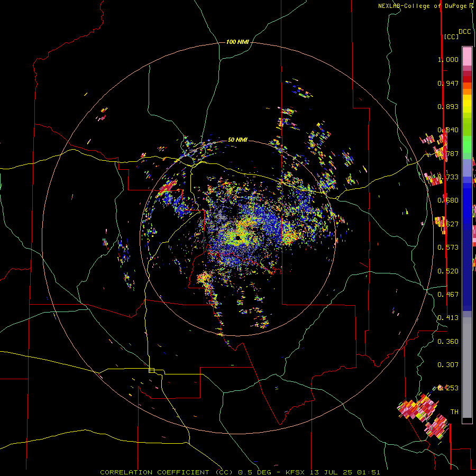The image size is (476, 476).
Task: Click the 50 NMI range ring label
Action: pyautogui.click(x=237, y=140)
